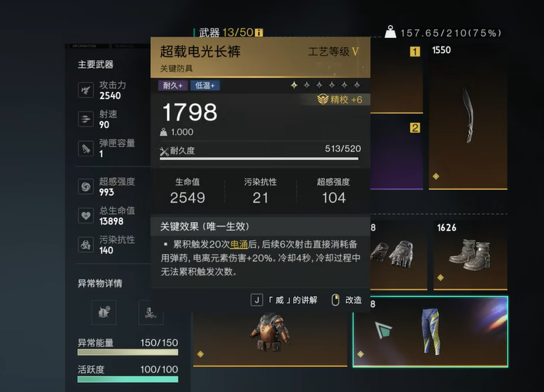Click the carry weight icon
The width and height of the screenshot is (544, 392).
(390, 32)
